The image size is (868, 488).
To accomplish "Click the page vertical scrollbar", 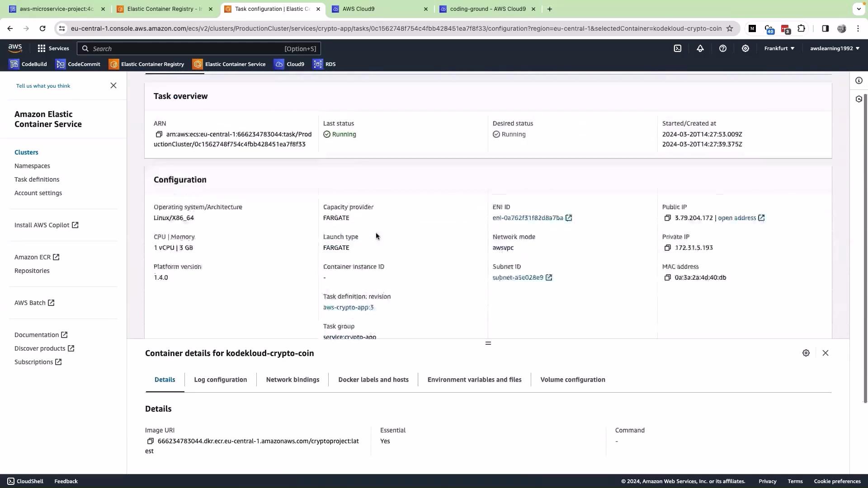I will pyautogui.click(x=865, y=249).
